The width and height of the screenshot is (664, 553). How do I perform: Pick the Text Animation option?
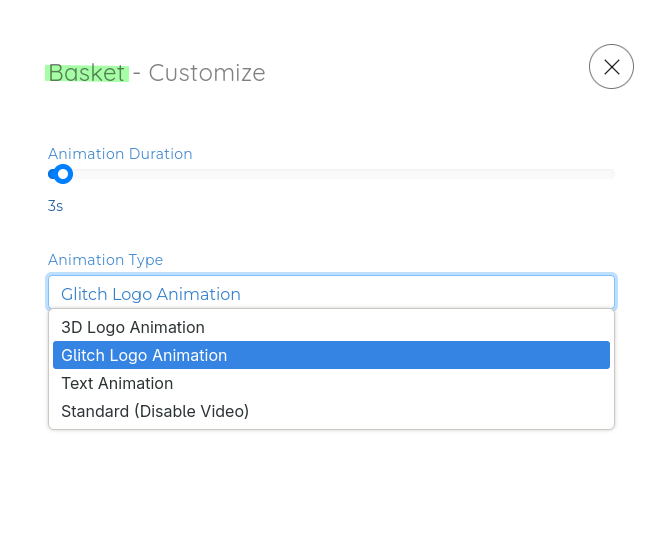tap(117, 383)
